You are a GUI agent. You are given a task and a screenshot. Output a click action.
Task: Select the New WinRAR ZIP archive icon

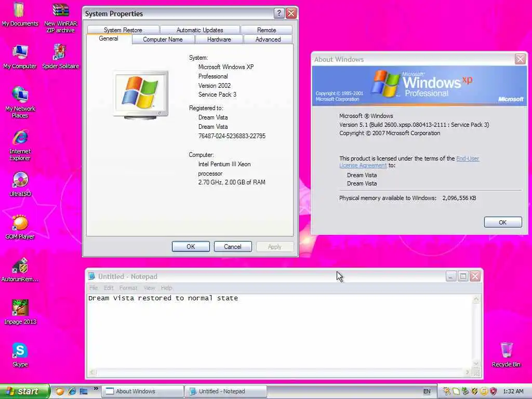point(61,18)
